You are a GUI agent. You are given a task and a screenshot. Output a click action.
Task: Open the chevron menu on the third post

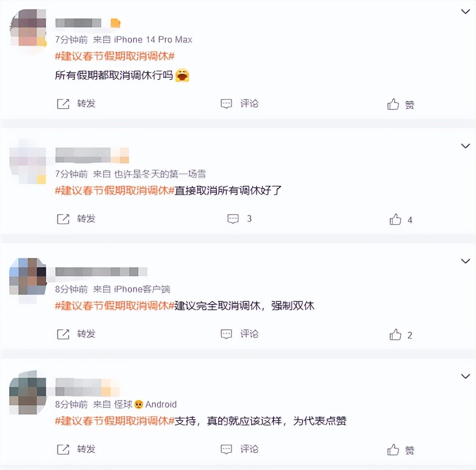click(x=465, y=261)
